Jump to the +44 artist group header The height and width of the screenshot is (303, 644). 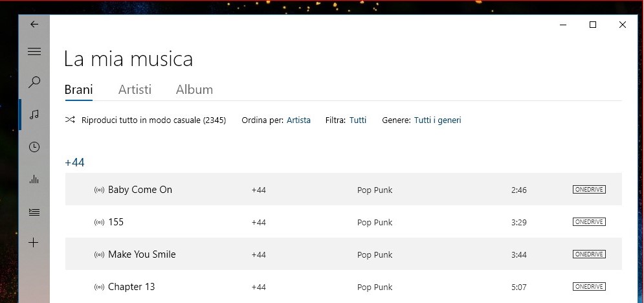(x=74, y=163)
